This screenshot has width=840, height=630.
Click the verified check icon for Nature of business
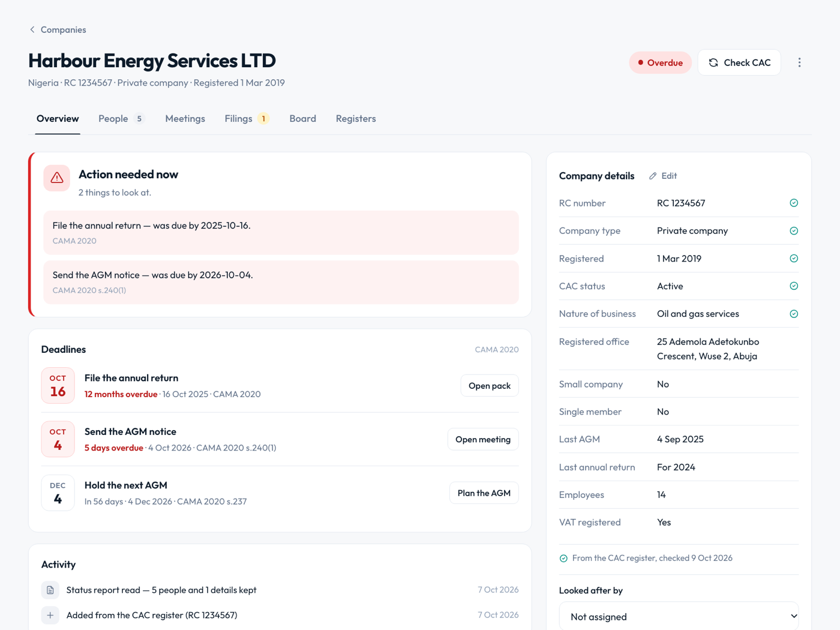[794, 314]
